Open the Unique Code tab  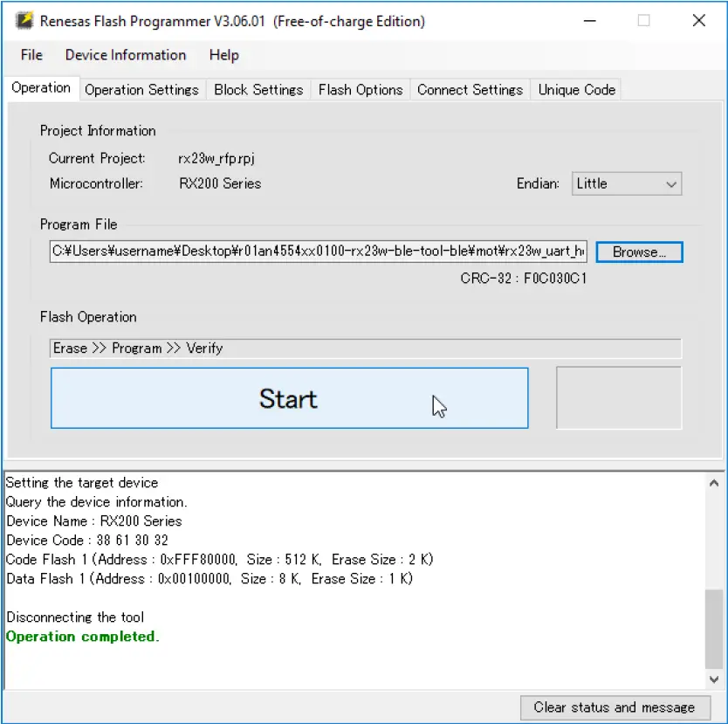[x=575, y=89]
